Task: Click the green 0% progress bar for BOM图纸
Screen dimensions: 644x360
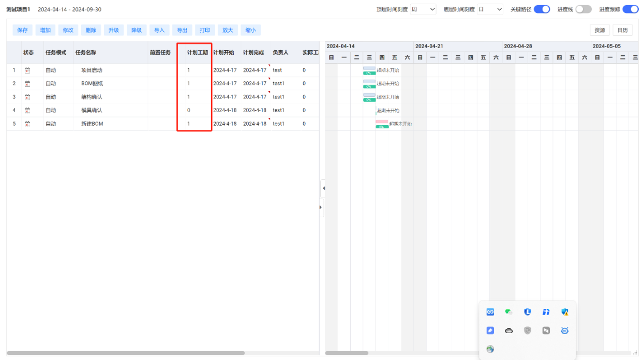Action: (369, 87)
